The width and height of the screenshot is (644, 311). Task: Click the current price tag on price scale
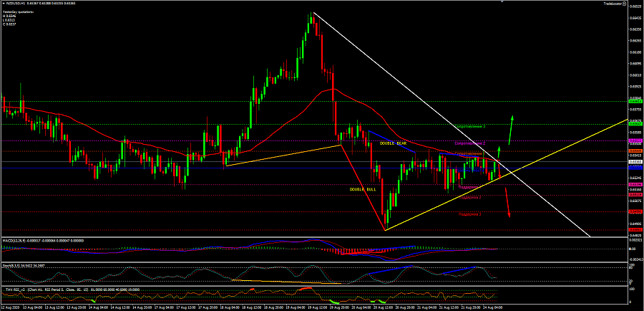(635, 163)
